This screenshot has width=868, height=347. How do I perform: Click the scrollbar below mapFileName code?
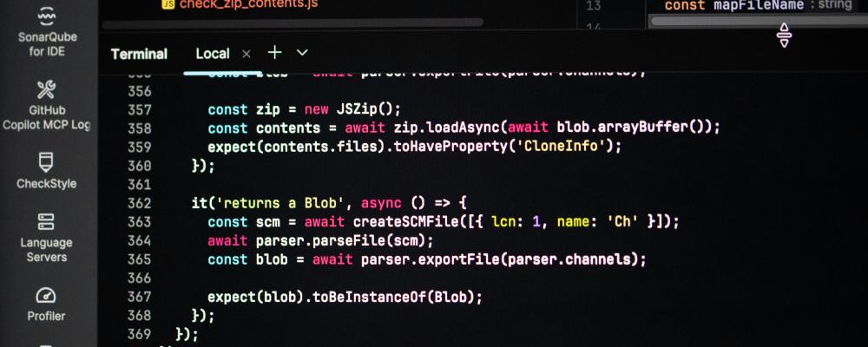(x=759, y=21)
